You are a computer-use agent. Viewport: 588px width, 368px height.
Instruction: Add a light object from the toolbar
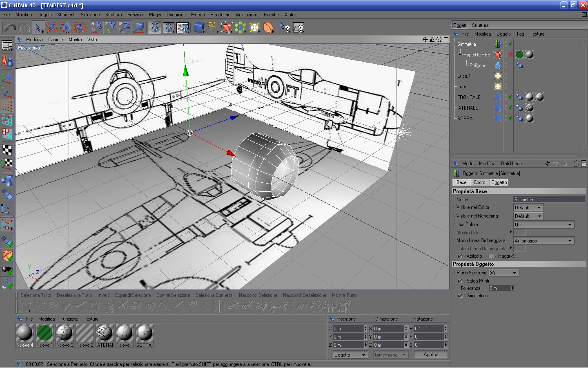[254, 27]
